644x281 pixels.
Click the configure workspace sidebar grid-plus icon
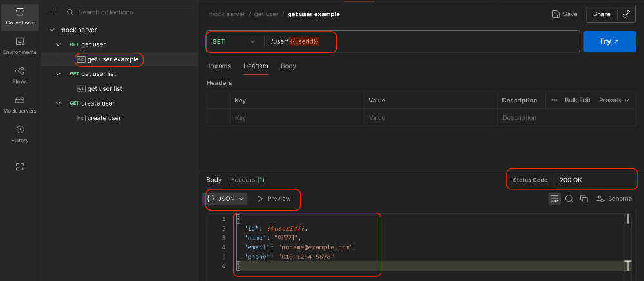[20, 166]
